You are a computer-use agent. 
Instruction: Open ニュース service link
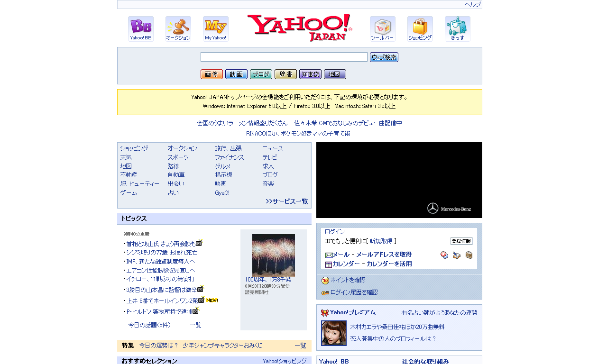point(273,148)
